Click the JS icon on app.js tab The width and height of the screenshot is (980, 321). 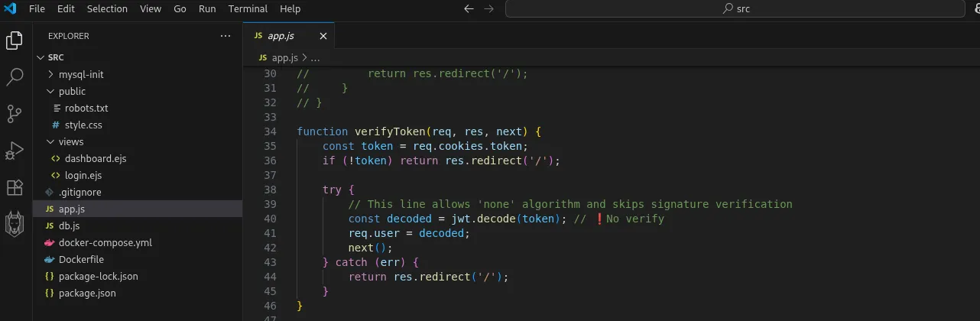(258, 36)
